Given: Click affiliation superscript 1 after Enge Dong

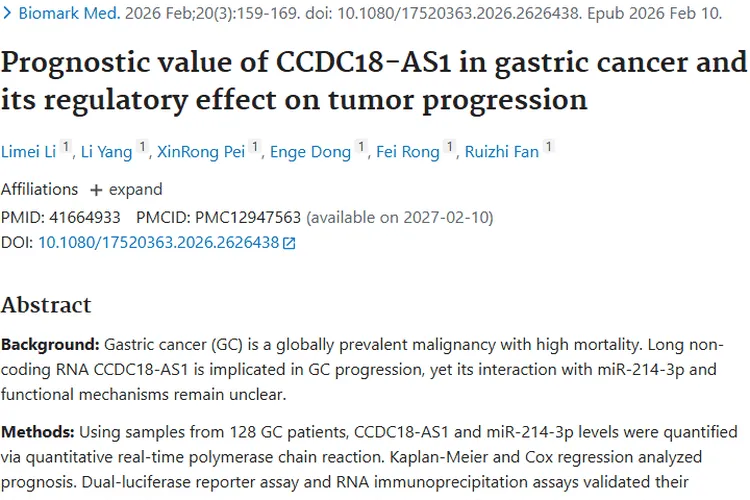Looking at the screenshot, I should tap(361, 148).
